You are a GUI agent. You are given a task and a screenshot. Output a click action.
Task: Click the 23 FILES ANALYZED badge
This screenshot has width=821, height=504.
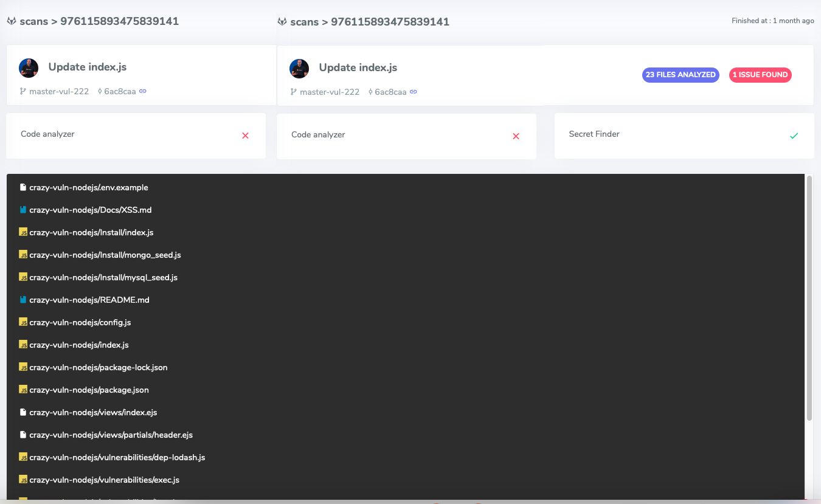click(681, 74)
